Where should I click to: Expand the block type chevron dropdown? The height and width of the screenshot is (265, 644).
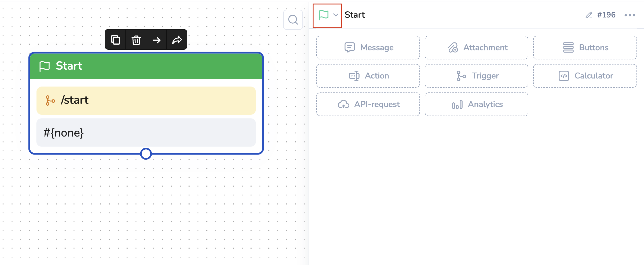(x=336, y=15)
